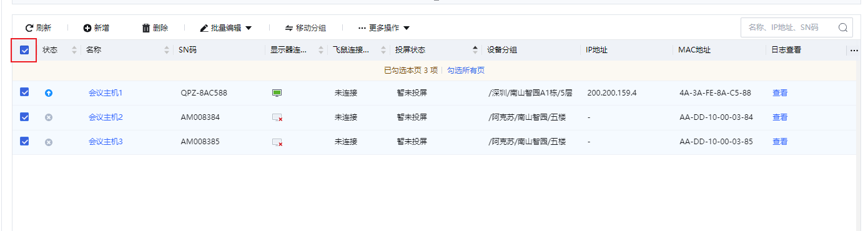
Task: View logs (查看) for 会议主机2
Action: coord(780,117)
